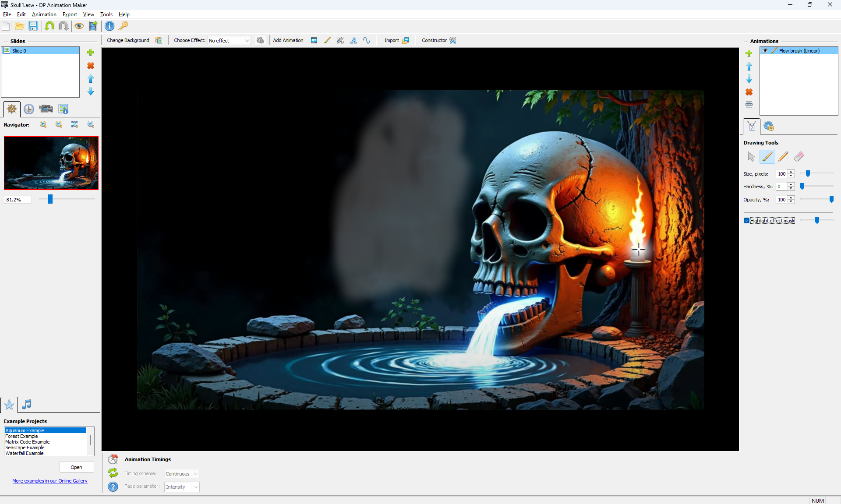The width and height of the screenshot is (841, 504).
Task: Expand the Timing scheme Continuous dropdown
Action: pos(182,474)
